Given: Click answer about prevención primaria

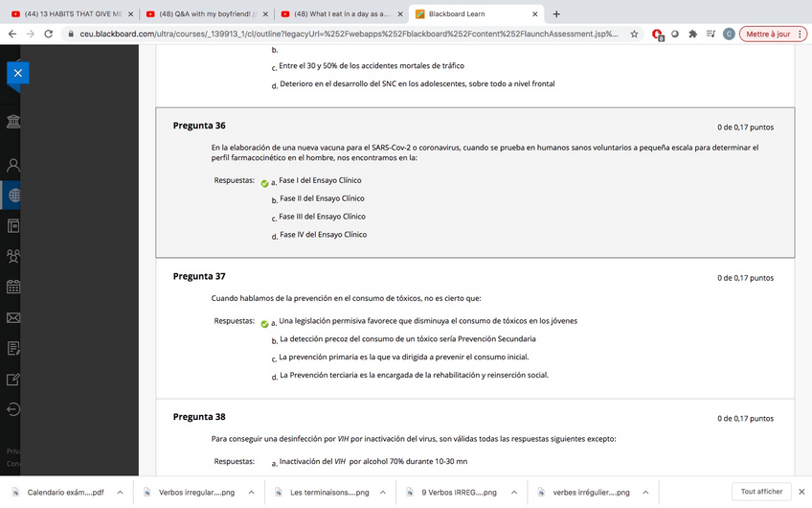Looking at the screenshot, I should 404,358.
